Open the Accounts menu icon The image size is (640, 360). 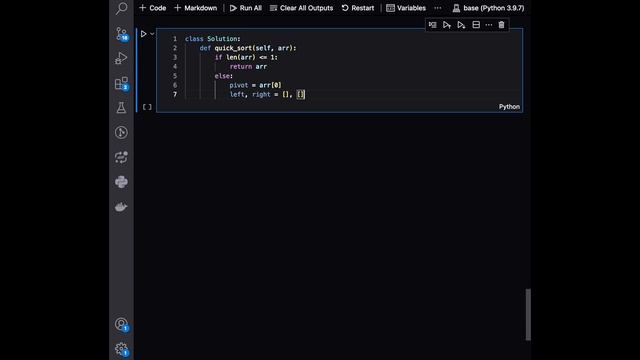(121, 324)
